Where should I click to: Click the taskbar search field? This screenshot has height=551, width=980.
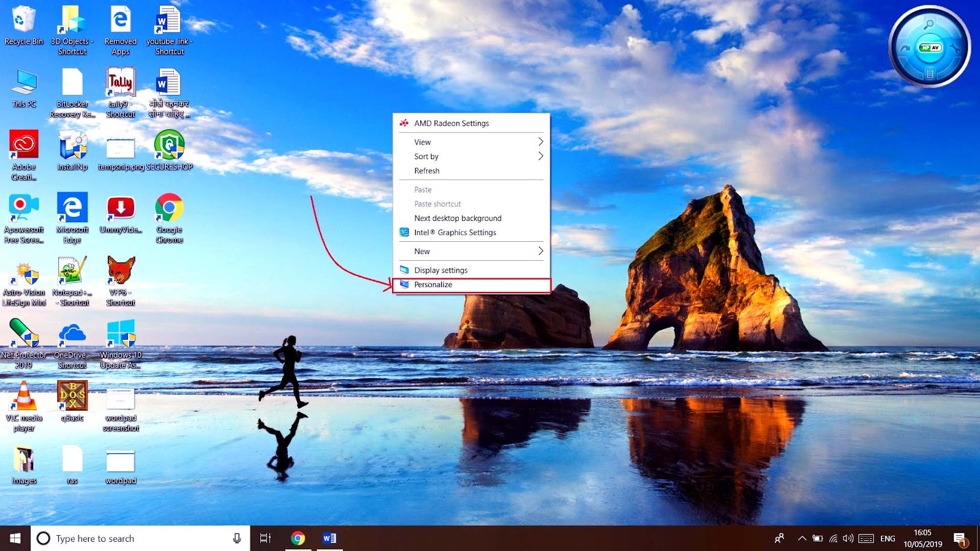pos(123,538)
